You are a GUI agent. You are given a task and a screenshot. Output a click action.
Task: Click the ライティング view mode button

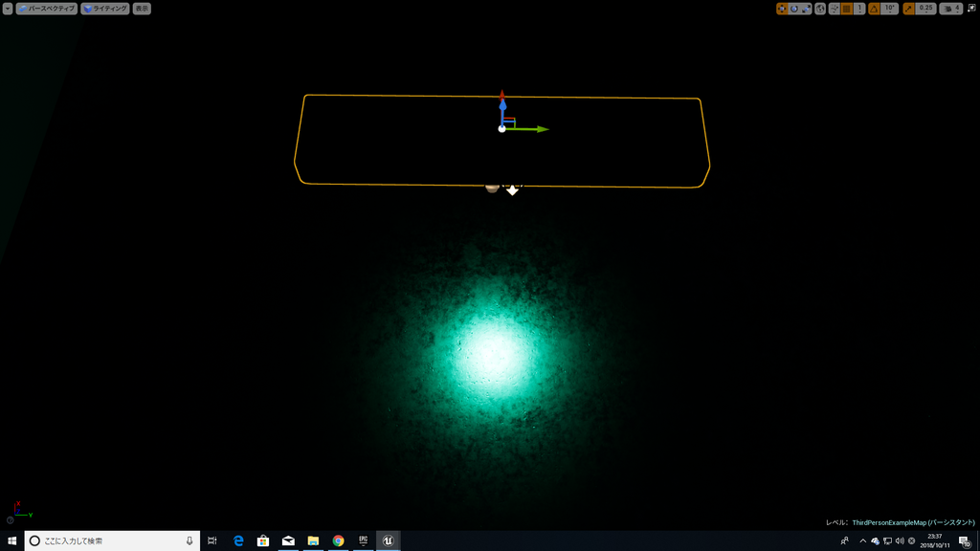[x=104, y=8]
